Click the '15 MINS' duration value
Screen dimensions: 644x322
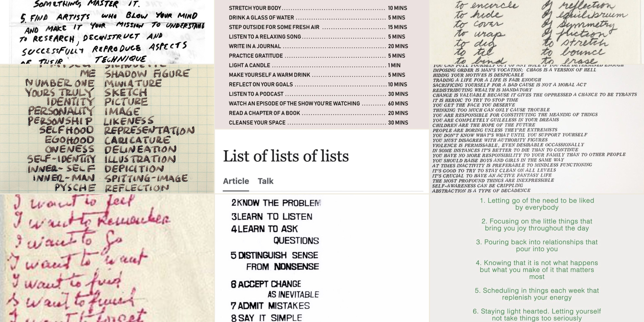point(397,27)
